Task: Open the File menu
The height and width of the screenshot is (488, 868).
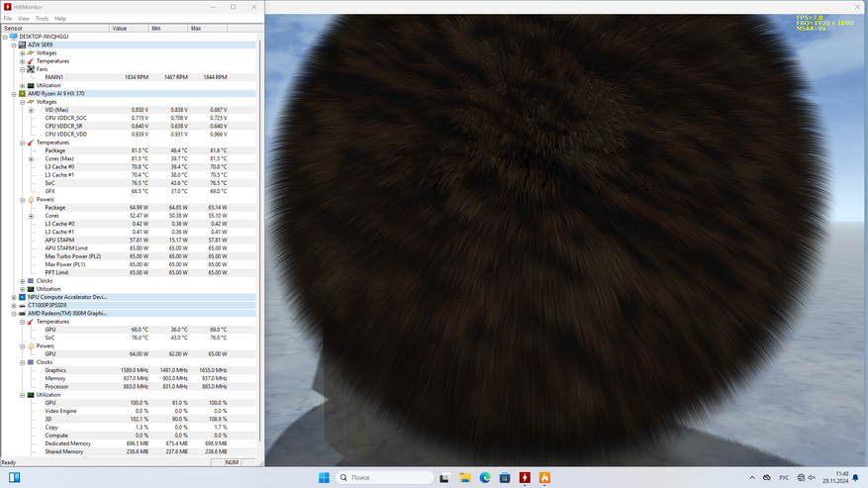Action: tap(8, 19)
